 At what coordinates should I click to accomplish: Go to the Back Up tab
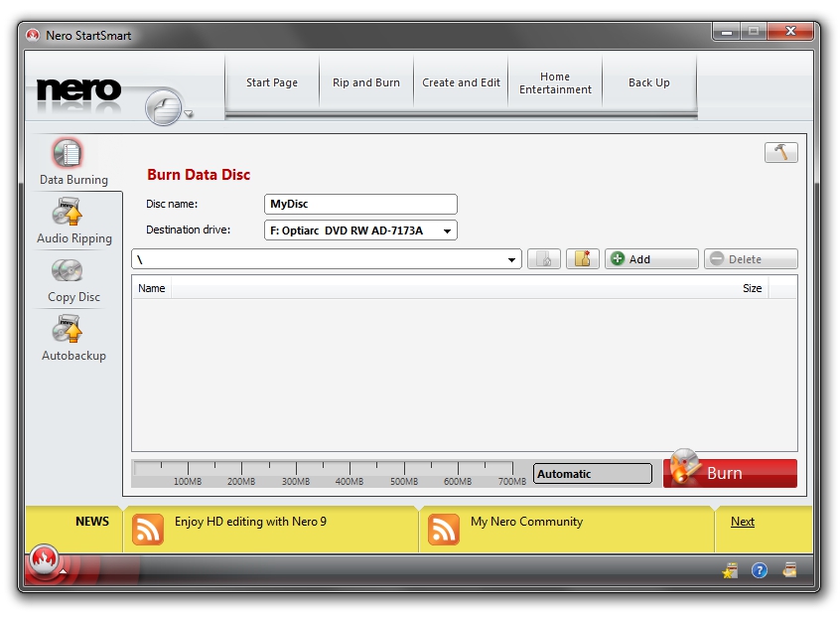648,82
